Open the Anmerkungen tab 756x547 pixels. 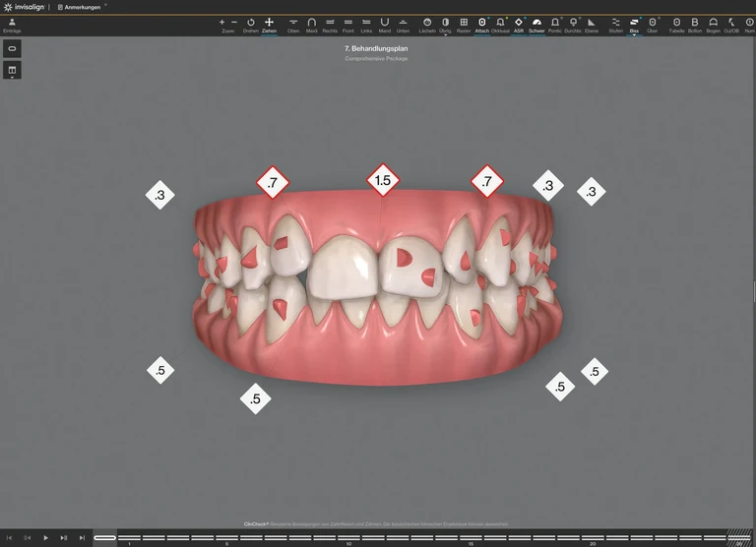(x=81, y=7)
